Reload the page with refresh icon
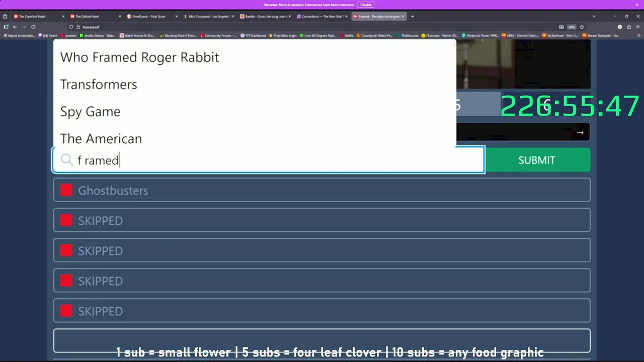 pos(33,27)
